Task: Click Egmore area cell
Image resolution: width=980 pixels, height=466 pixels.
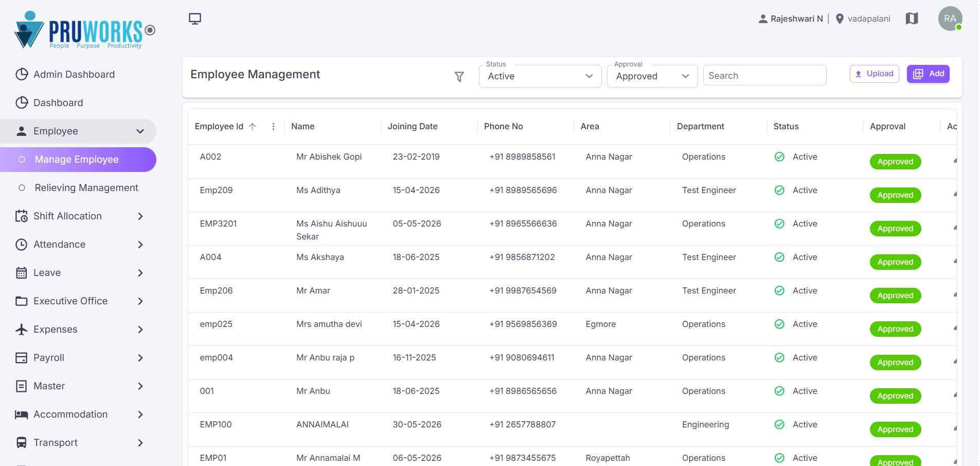Action: (x=600, y=324)
